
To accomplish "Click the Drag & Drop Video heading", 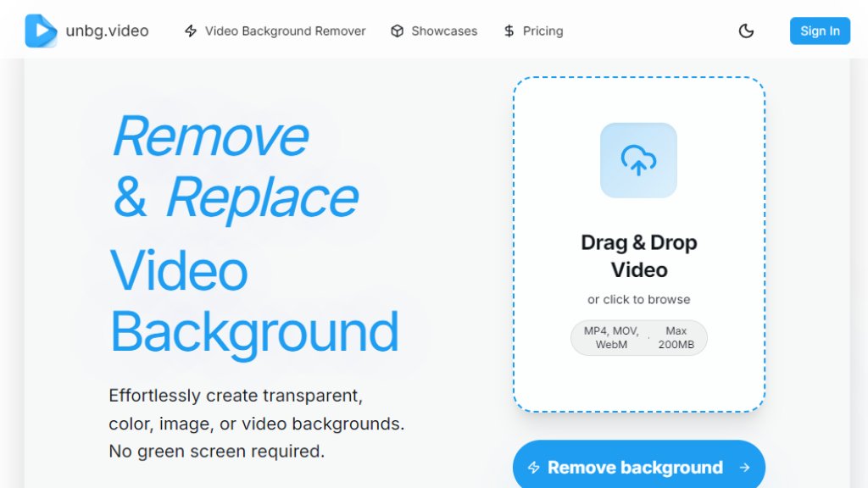I will (638, 256).
